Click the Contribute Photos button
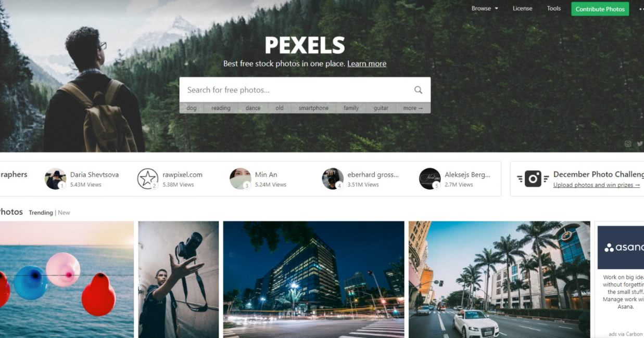 (x=600, y=9)
